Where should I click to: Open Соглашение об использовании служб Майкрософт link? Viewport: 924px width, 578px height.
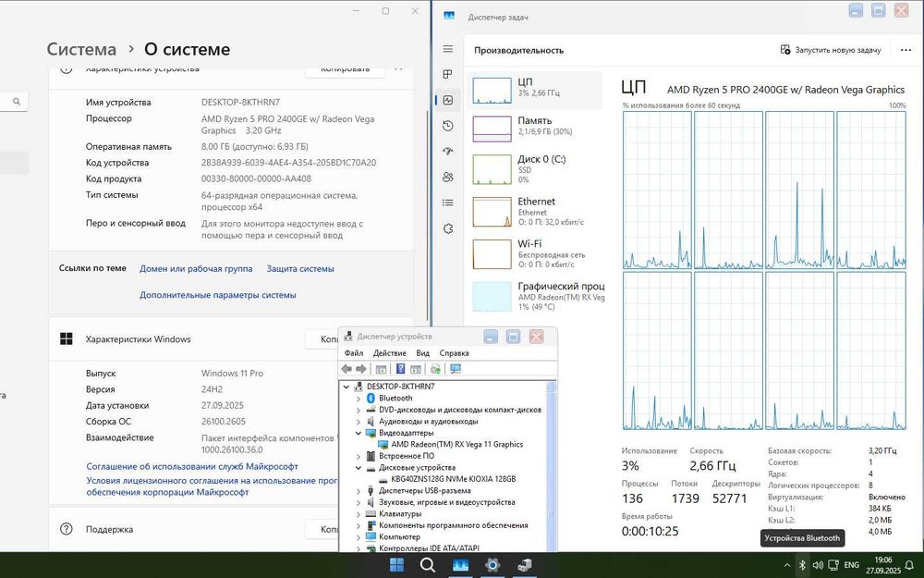pyautogui.click(x=192, y=466)
